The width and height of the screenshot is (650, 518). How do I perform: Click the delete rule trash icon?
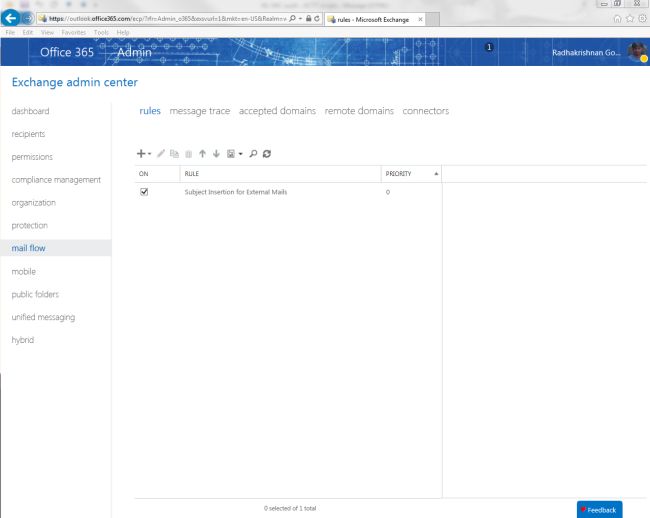pyautogui.click(x=189, y=154)
